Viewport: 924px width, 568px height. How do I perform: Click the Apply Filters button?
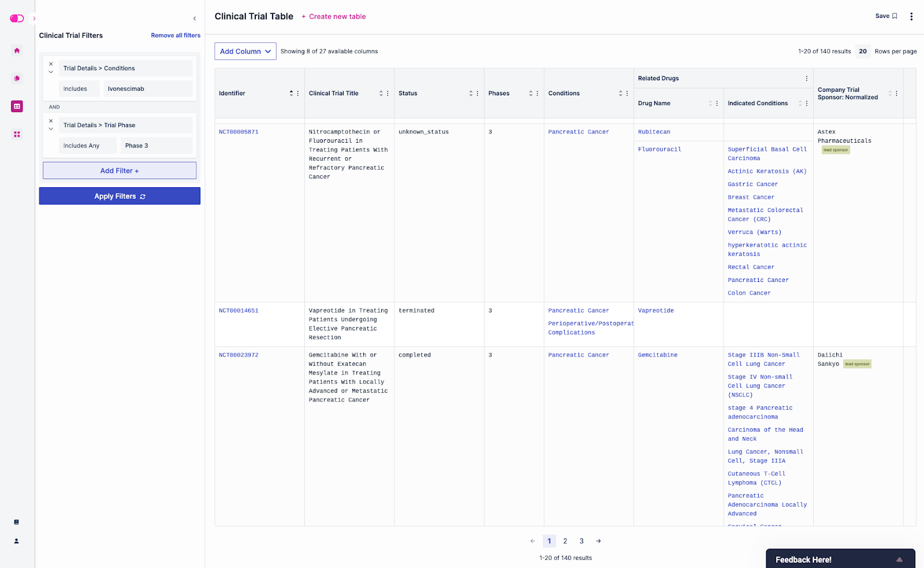pos(120,196)
